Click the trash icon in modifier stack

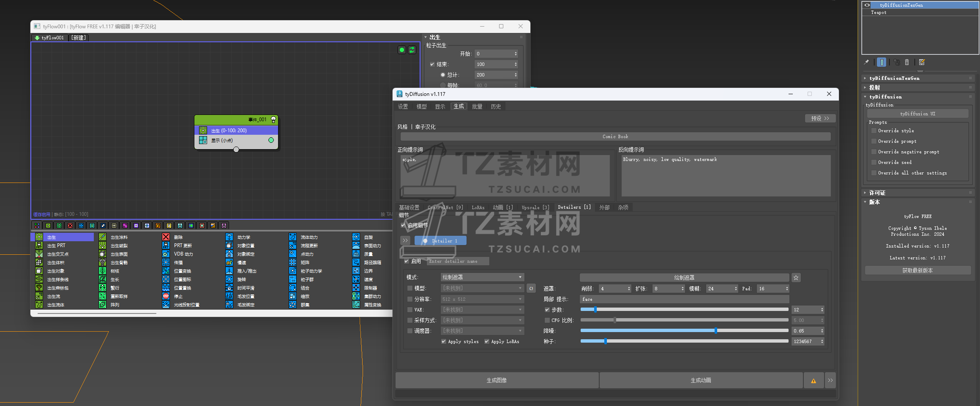(907, 62)
